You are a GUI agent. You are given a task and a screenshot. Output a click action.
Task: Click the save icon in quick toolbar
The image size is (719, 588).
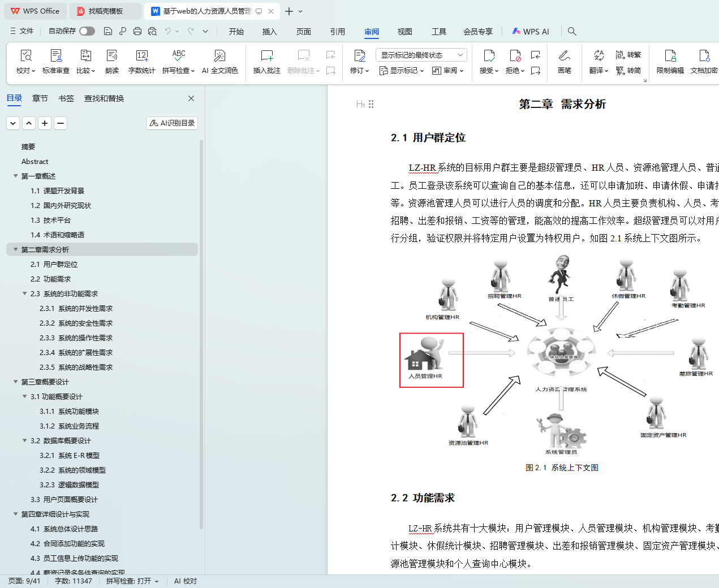(108, 31)
